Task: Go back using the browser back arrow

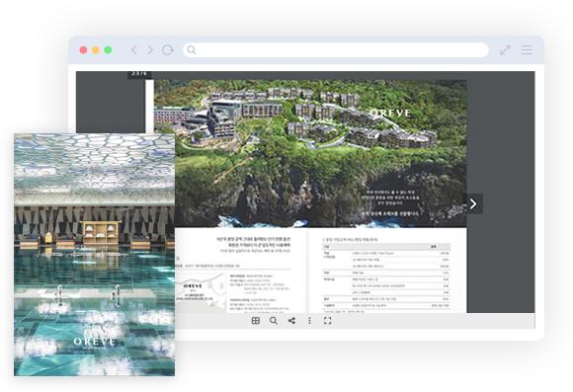Action: pos(133,50)
